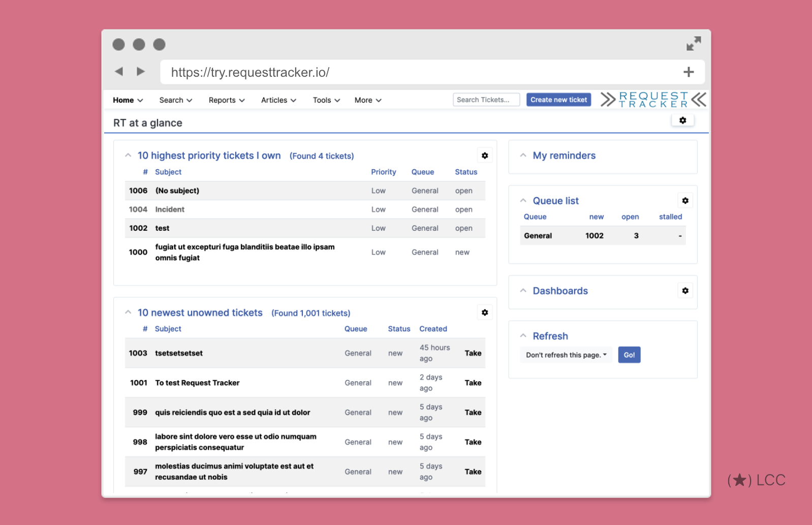The image size is (812, 525).
Task: Click in the Search Tickets field
Action: 486,100
